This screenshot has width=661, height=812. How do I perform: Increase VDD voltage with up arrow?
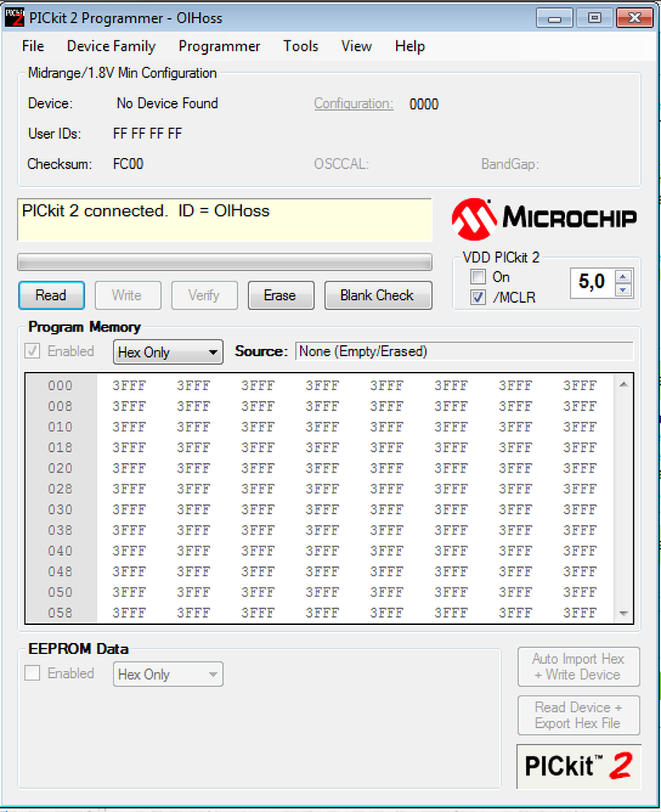coord(623,276)
